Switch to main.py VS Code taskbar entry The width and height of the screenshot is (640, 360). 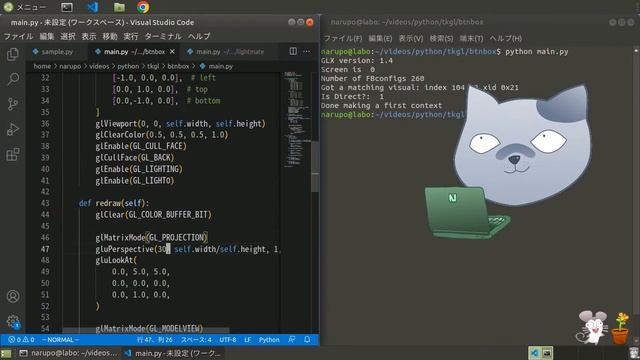[173, 353]
